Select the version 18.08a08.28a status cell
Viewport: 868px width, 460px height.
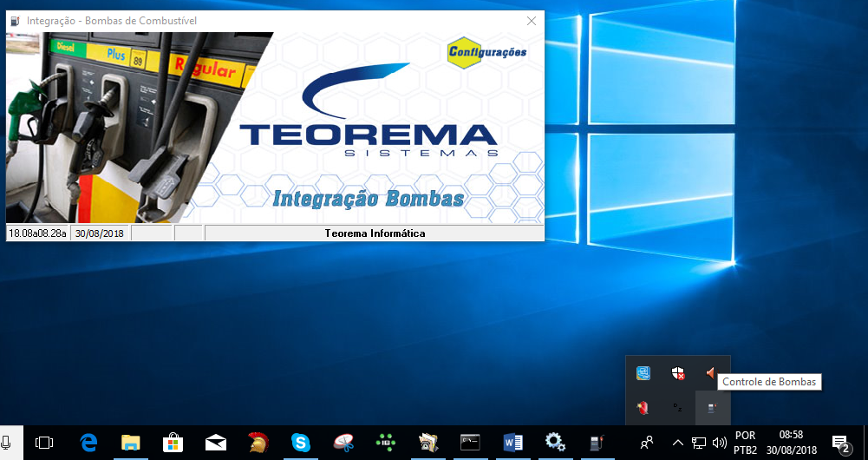click(37, 233)
